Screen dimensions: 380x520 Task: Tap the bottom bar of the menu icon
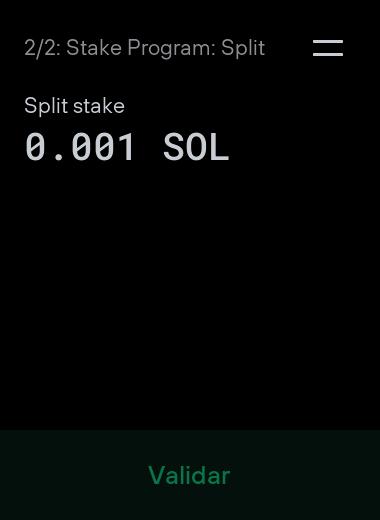[328, 55]
